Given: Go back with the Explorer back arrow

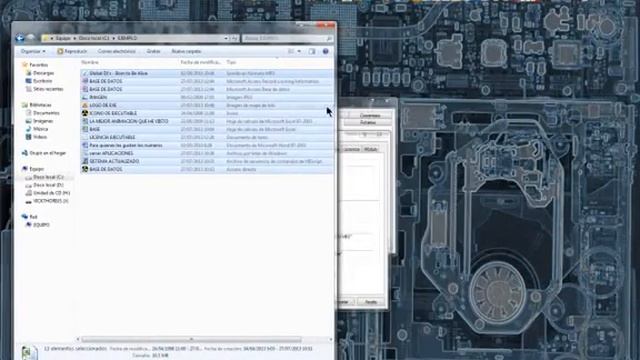Looking at the screenshot, I should 20,38.
